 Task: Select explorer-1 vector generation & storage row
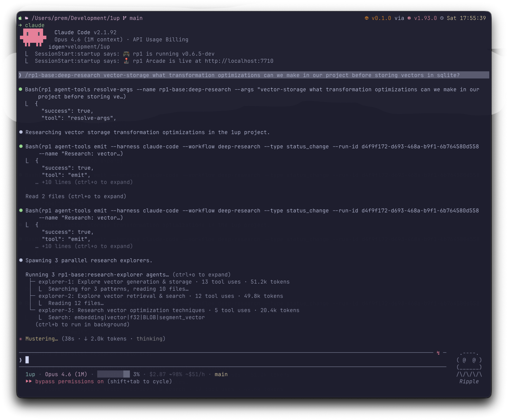(x=164, y=282)
